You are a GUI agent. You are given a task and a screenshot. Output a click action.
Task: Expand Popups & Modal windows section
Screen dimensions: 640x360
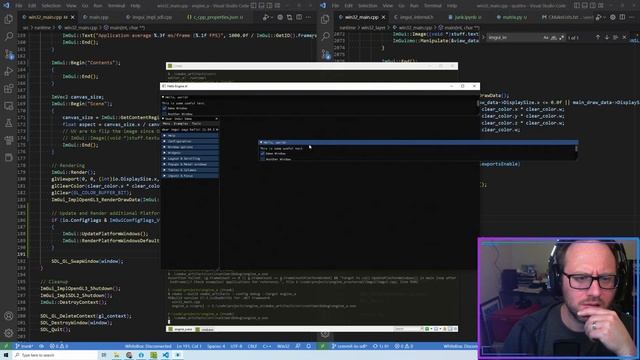(x=190, y=164)
